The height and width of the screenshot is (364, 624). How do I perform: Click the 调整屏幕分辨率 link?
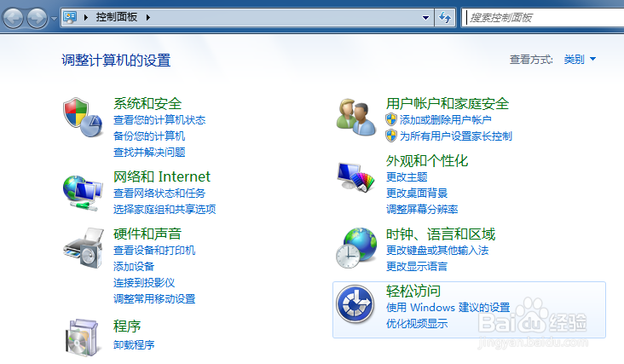coord(422,209)
